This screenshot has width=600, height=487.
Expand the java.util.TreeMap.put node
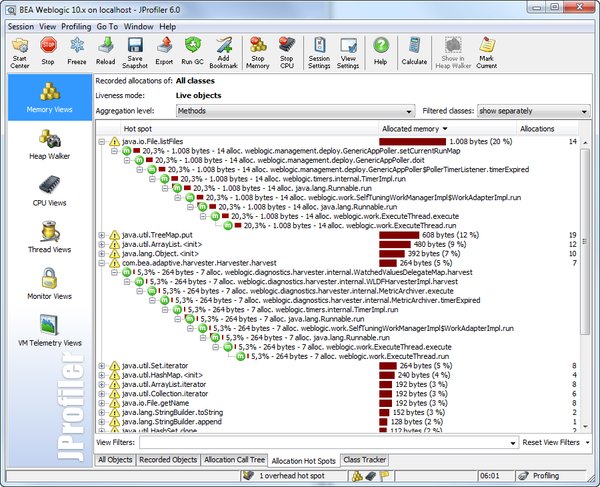pos(102,235)
